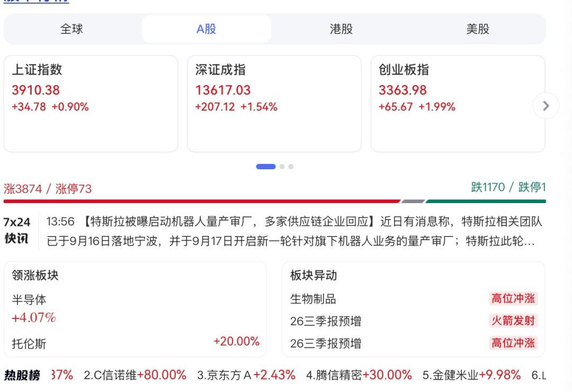This screenshot has height=392, width=572.
Task: Open the 热股榜 hot stocks ranking
Action: pos(22,375)
